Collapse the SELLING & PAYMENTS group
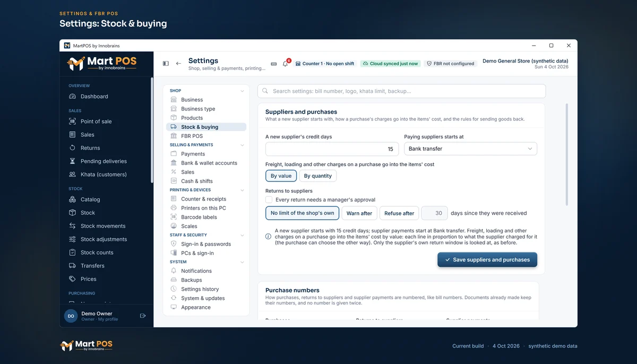 click(x=242, y=145)
